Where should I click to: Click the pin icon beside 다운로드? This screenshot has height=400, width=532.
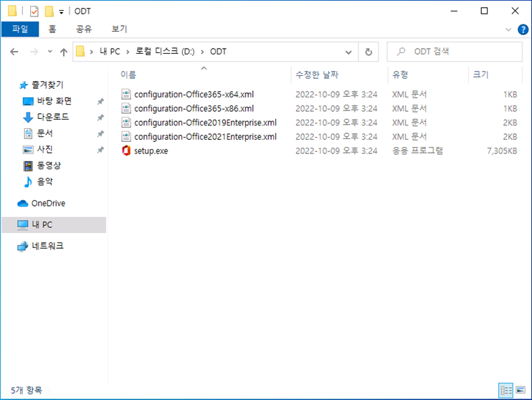point(100,118)
